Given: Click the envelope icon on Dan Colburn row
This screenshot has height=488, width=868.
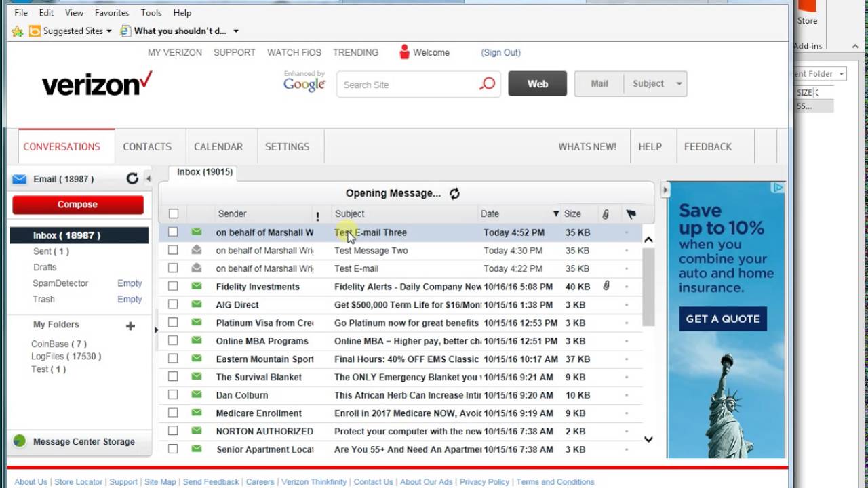Looking at the screenshot, I should [x=197, y=394].
